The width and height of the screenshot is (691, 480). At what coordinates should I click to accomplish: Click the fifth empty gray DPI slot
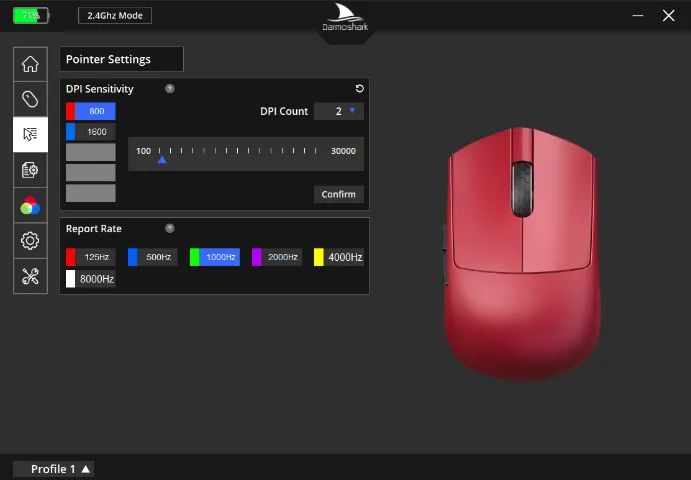[91, 193]
